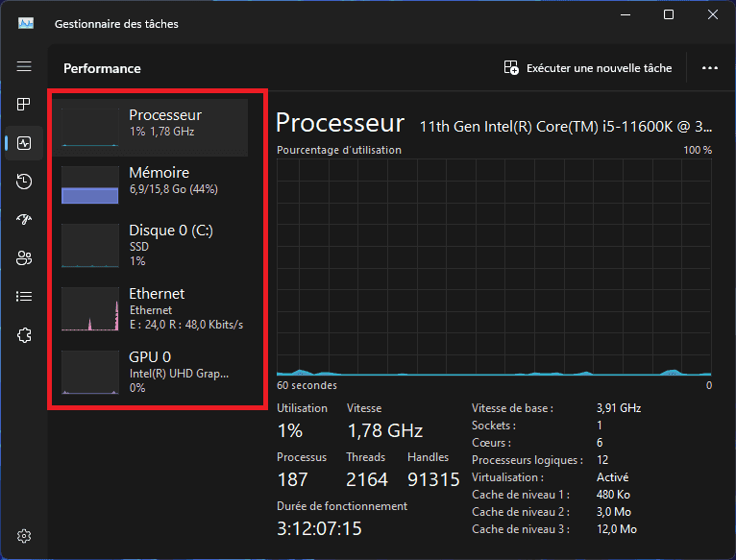Click the Gestionnaire des tâches window title

pyautogui.click(x=116, y=24)
